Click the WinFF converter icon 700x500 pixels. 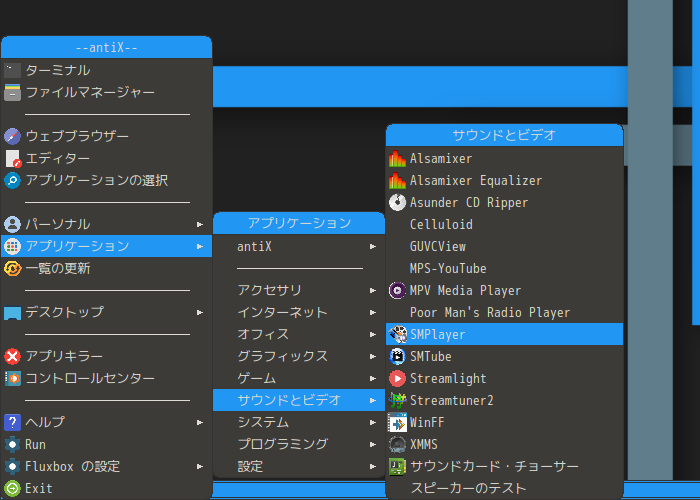tap(397, 422)
